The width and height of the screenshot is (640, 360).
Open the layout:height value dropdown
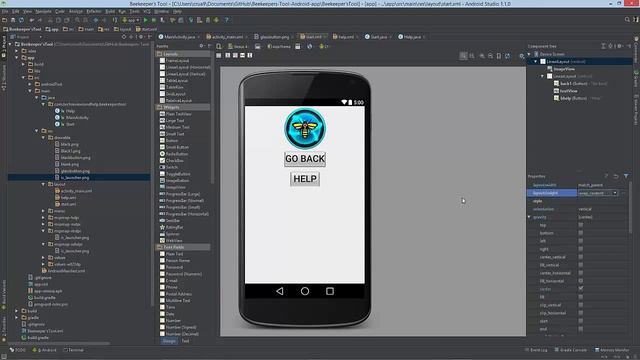click(615, 193)
